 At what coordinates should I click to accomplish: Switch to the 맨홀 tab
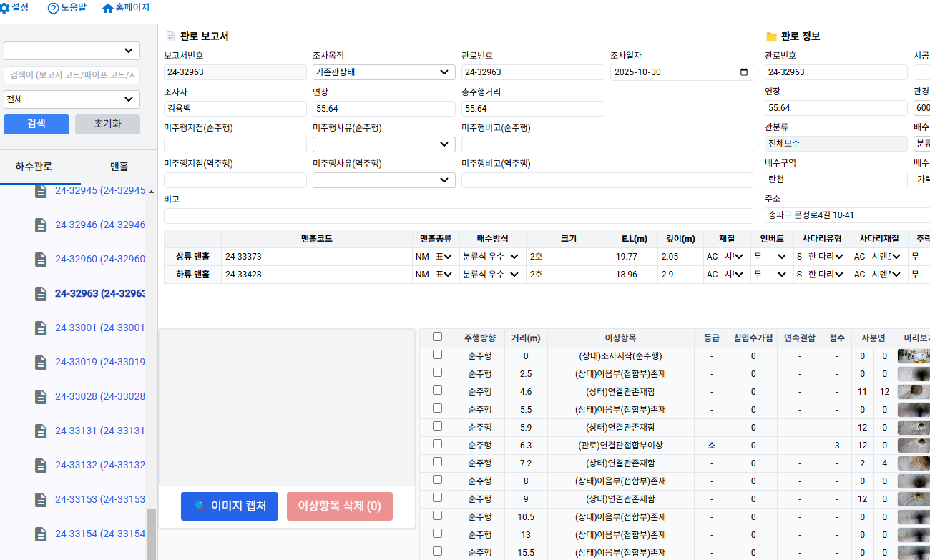[x=119, y=167]
